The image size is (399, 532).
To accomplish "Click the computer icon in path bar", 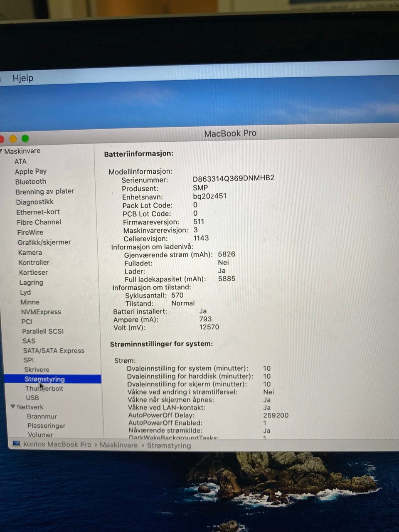I will [x=16, y=444].
